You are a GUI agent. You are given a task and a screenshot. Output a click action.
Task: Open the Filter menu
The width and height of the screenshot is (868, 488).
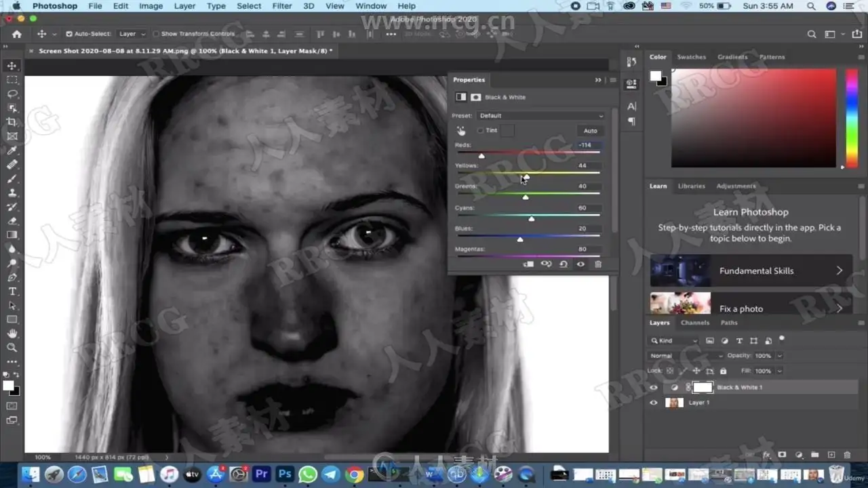point(281,6)
